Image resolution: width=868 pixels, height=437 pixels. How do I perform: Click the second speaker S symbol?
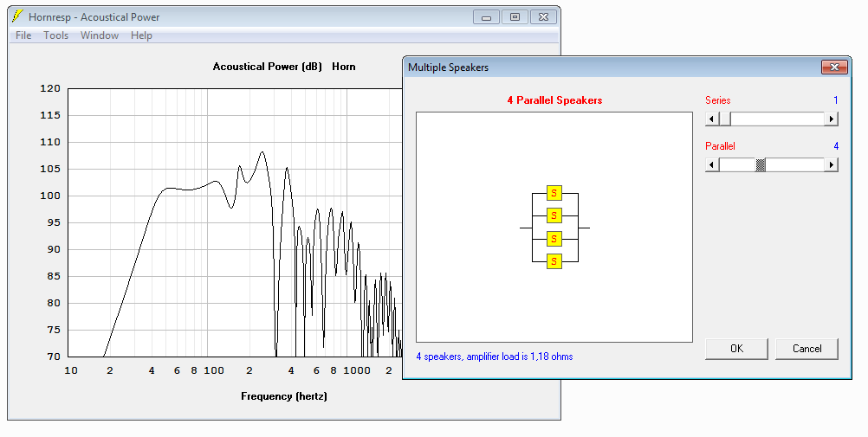[x=554, y=215]
